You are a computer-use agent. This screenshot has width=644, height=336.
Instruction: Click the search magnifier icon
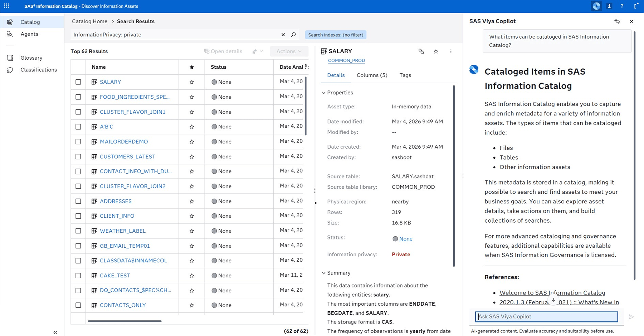coord(293,35)
